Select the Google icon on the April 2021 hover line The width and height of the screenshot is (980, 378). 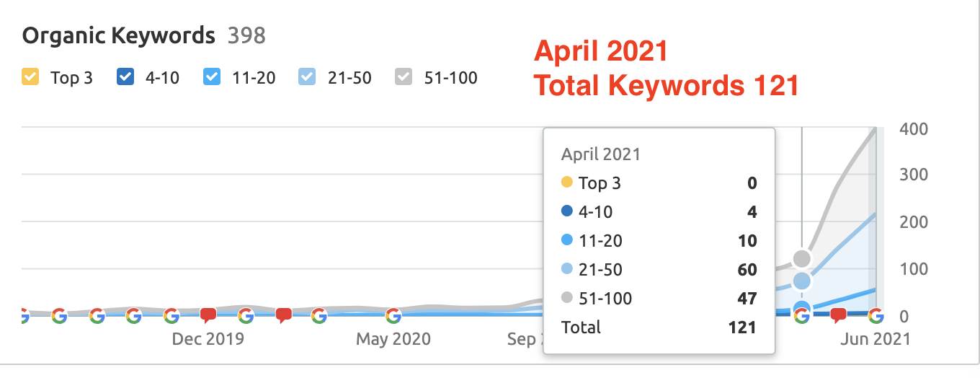point(801,316)
